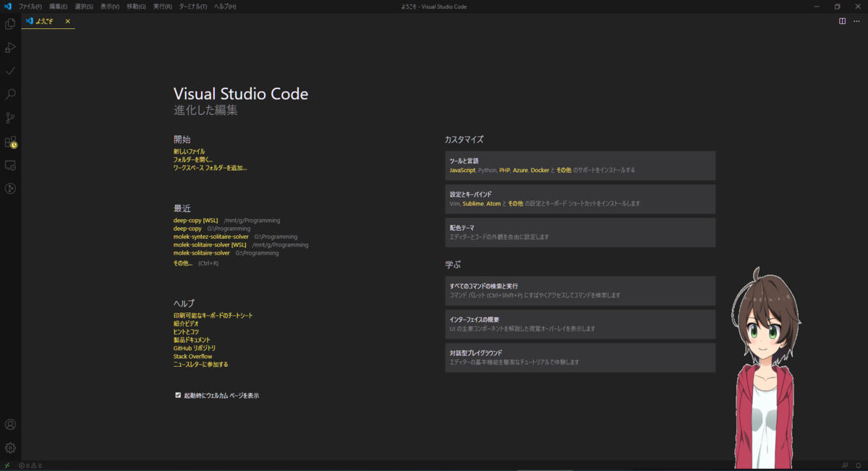Click Python link in tools card
868x471 pixels.
coord(487,170)
